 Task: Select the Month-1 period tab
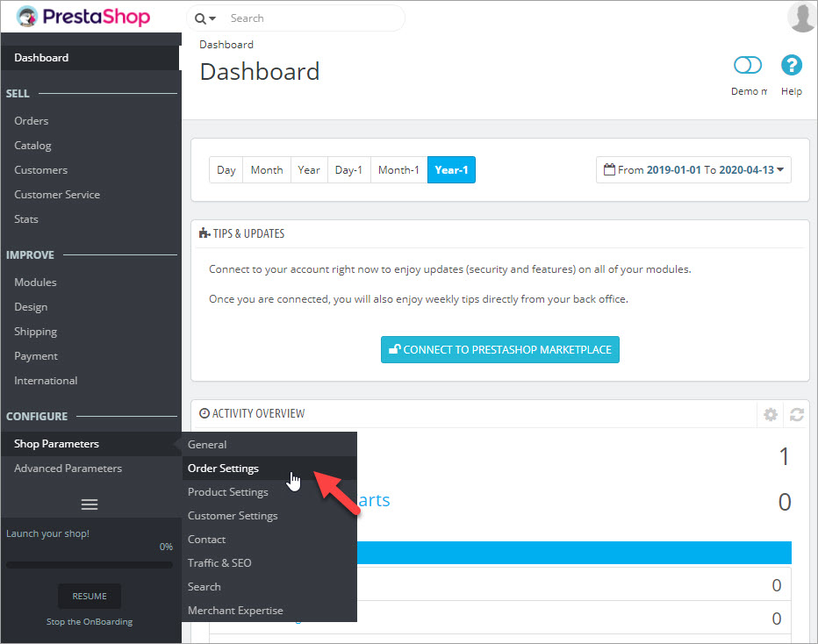[x=398, y=170]
